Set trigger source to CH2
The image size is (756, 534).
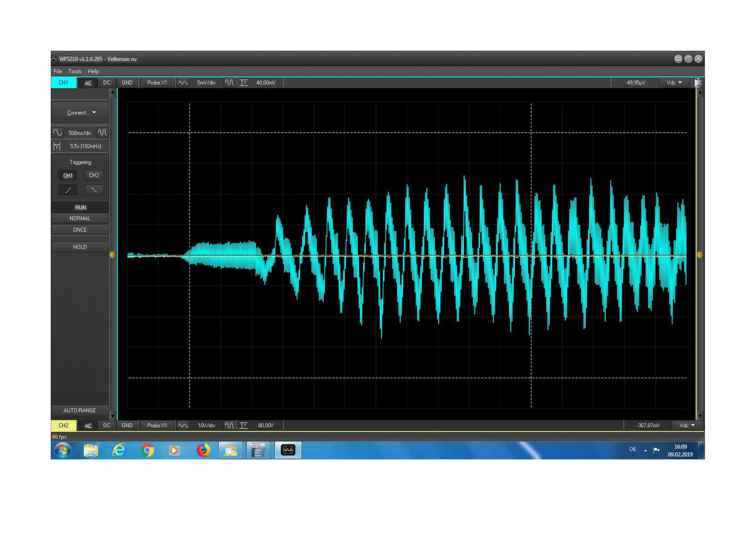tap(94, 175)
